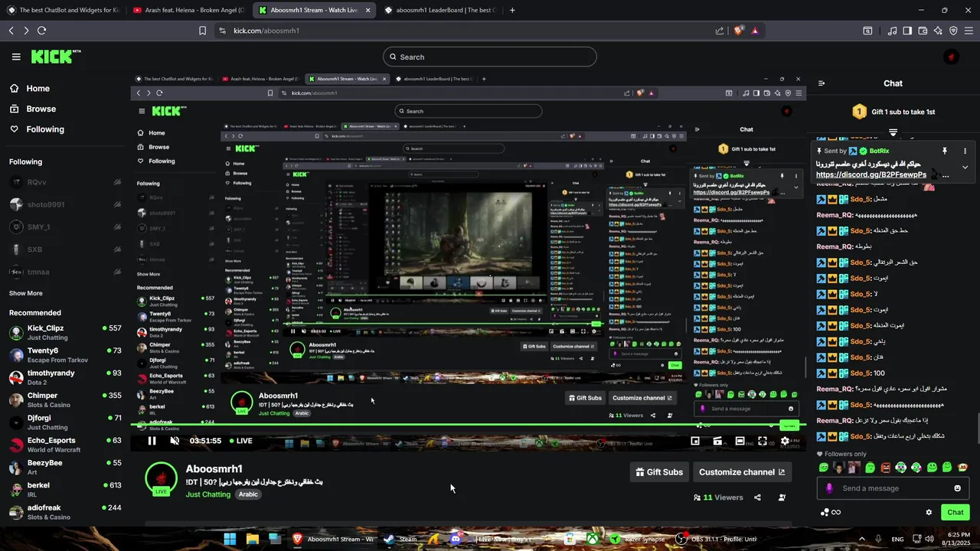This screenshot has height=551, width=980.
Task: Open followed channel SMY_1
Action: 64,227
